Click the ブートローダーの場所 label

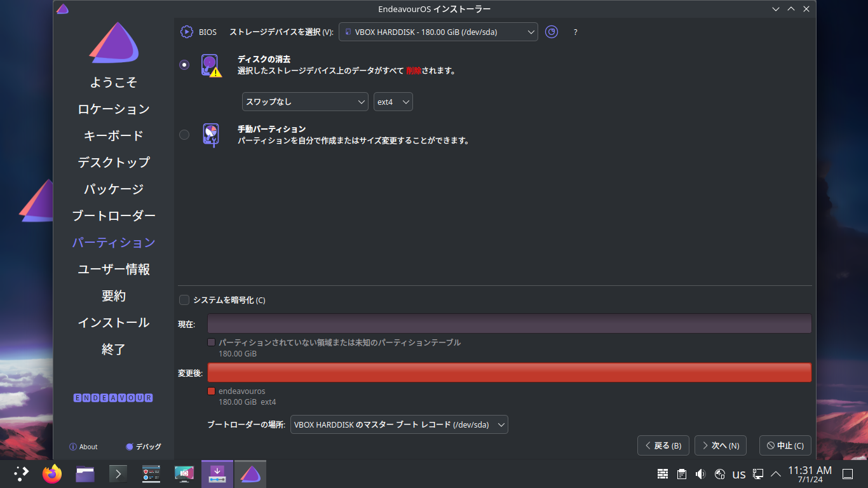point(247,424)
